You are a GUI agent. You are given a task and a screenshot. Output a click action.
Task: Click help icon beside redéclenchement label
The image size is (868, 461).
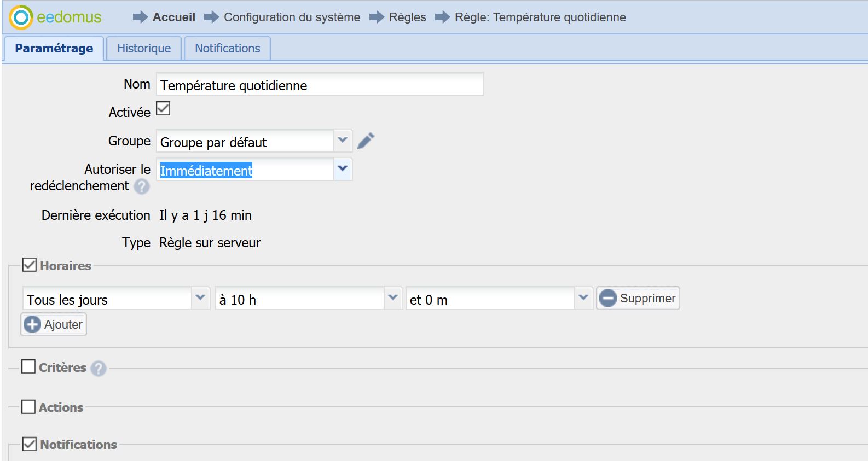(142, 187)
